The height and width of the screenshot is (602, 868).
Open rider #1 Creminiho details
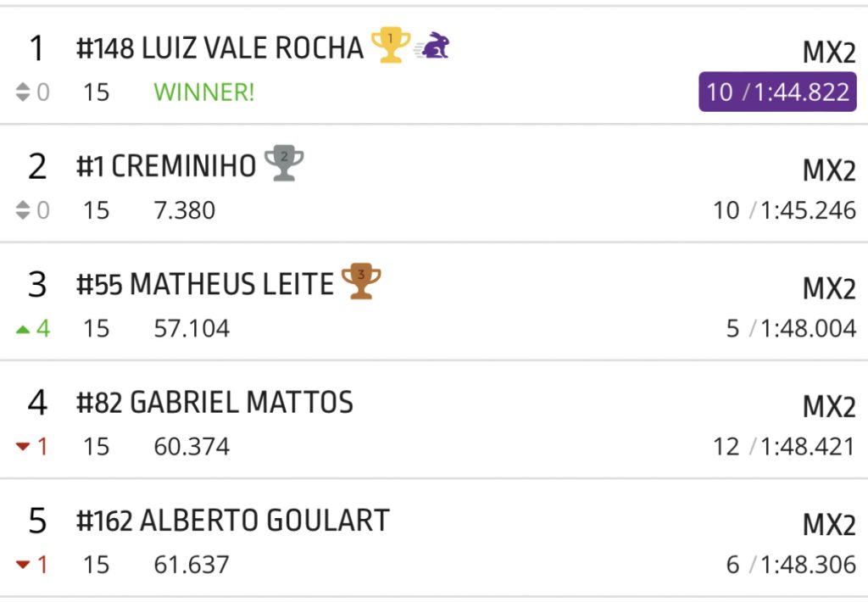pos(166,166)
